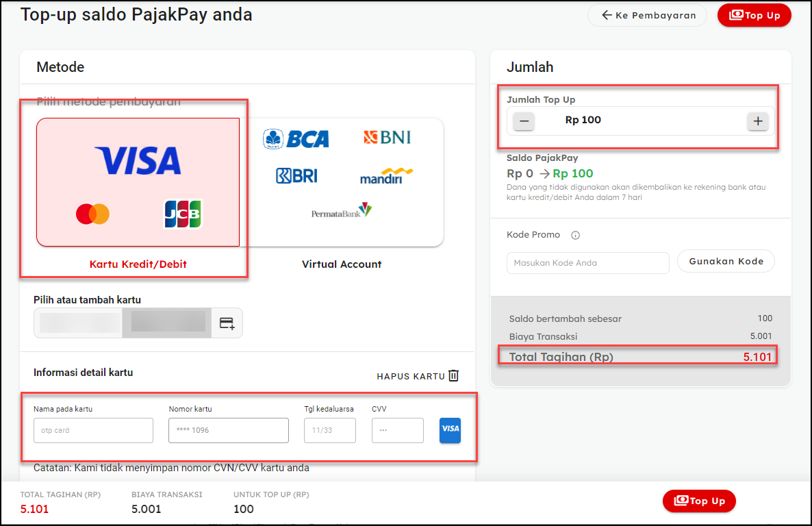Click the Biaya Transaksi row in summary panel

tap(640, 336)
